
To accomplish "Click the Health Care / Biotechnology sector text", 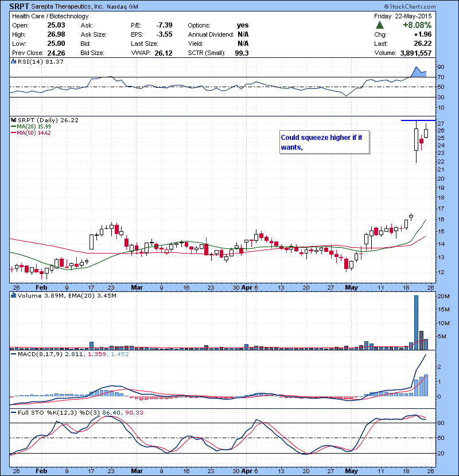I will 50,16.
